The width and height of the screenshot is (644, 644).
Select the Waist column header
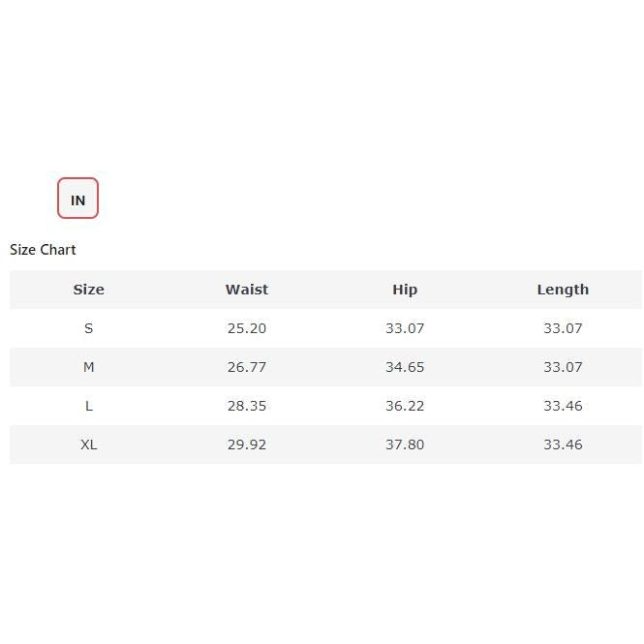click(x=247, y=290)
